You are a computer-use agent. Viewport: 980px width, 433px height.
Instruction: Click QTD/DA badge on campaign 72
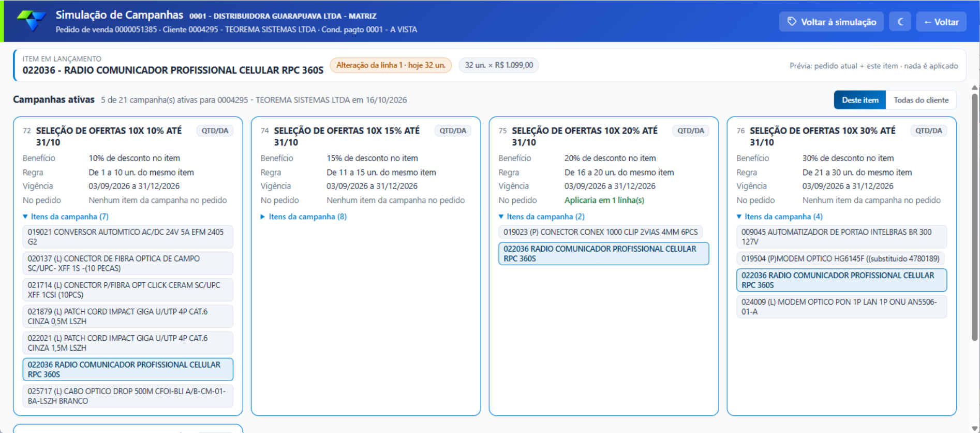(x=215, y=131)
